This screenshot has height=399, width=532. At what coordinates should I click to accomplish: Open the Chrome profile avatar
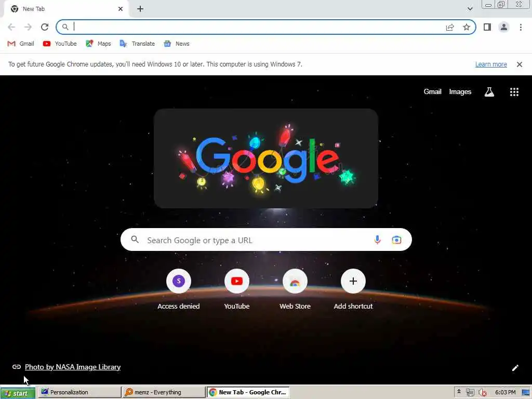[x=504, y=27]
